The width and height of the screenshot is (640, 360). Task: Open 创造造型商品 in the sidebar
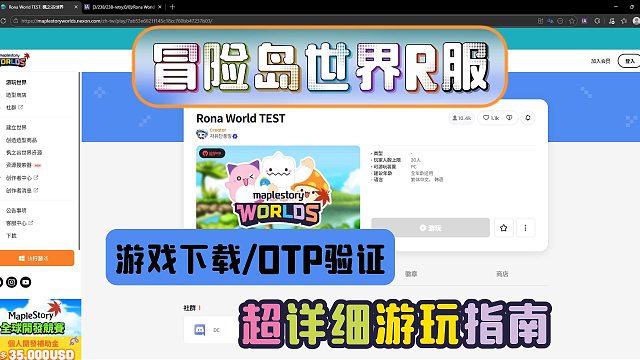coord(22,140)
